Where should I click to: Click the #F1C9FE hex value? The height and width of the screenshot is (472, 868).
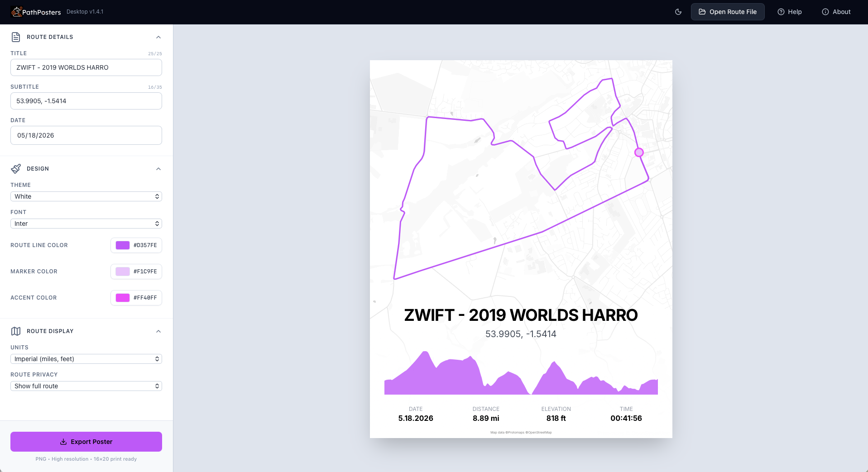coord(145,272)
